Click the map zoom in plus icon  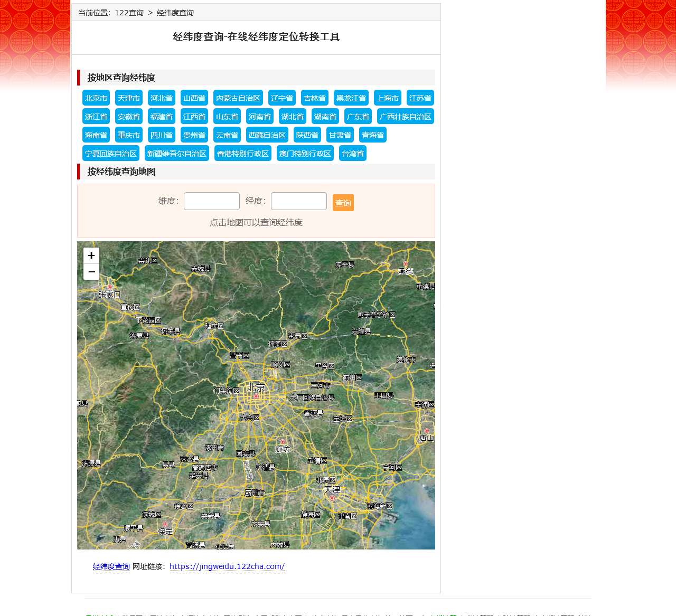click(x=91, y=255)
